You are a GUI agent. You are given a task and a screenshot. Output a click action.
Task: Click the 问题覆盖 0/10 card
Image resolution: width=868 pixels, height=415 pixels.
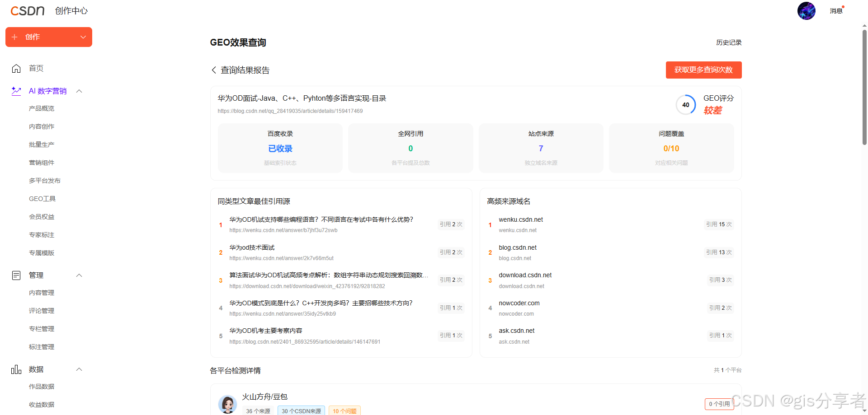click(671, 148)
